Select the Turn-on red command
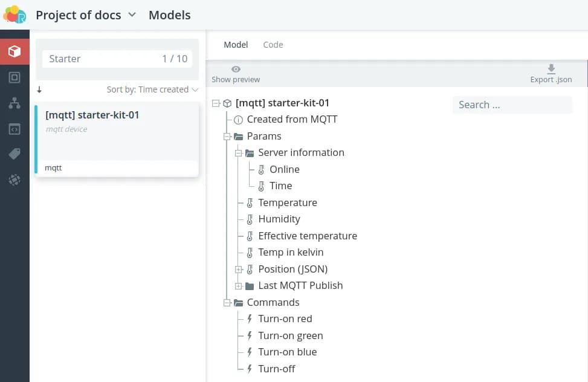Viewport: 588px width, 382px height. [x=285, y=319]
